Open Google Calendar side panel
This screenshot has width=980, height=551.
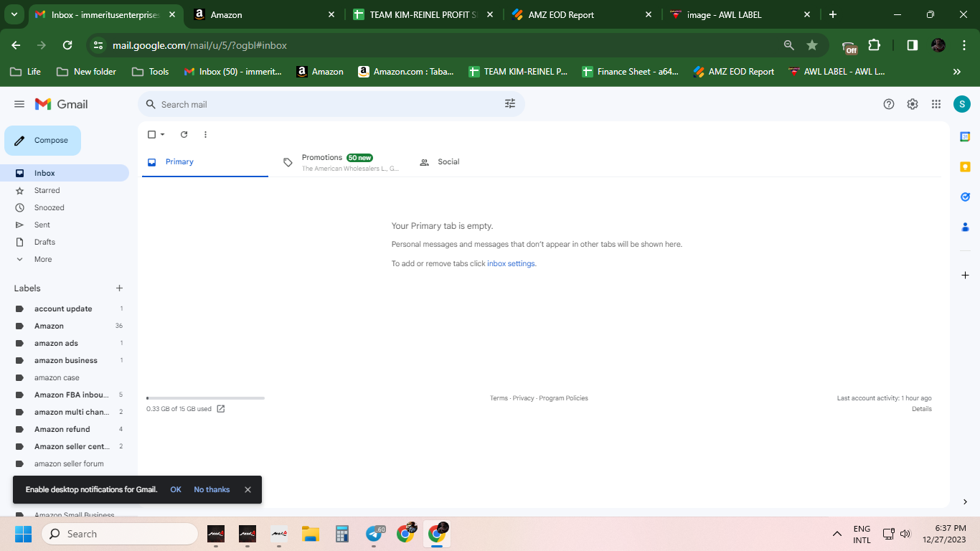click(965, 136)
